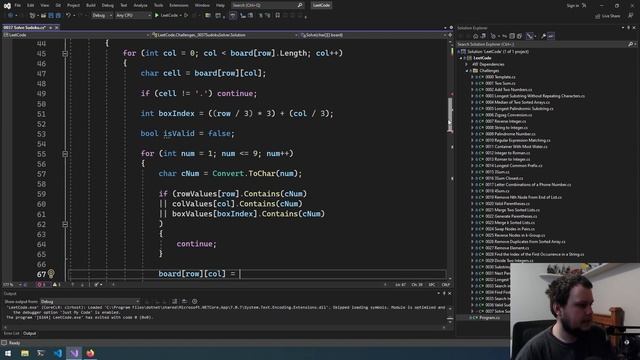Viewport: 640px width, 360px height.
Task: Open the File menu
Action: pyautogui.click(x=18, y=5)
